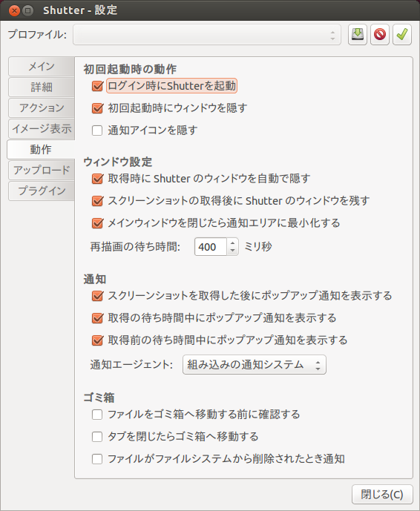Open the プラグイン tab
The height and width of the screenshot is (511, 420).
point(42,191)
